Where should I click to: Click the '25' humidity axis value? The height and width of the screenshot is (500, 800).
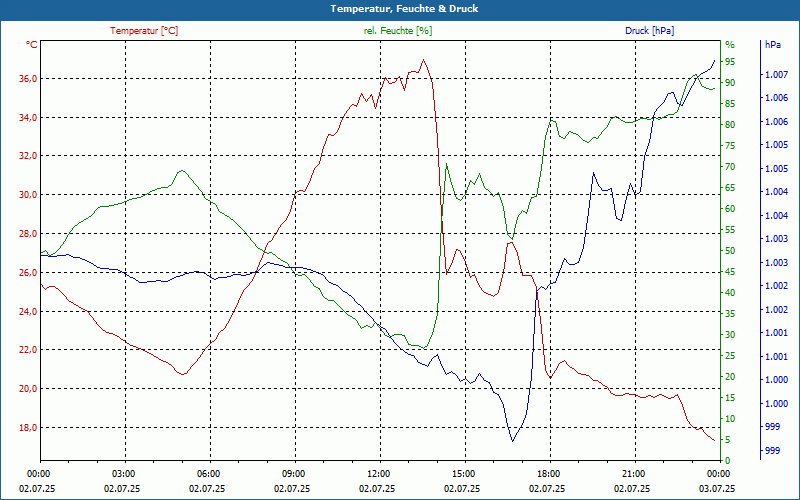730,356
